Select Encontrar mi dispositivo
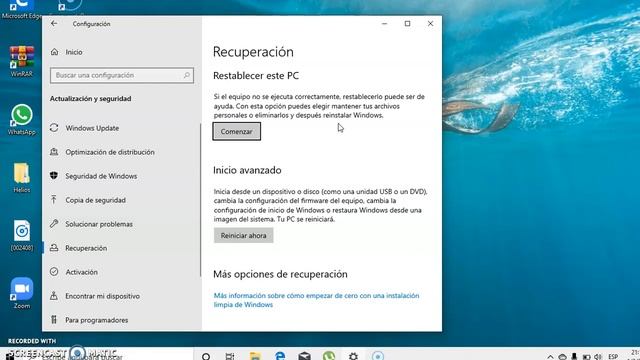 click(102, 296)
